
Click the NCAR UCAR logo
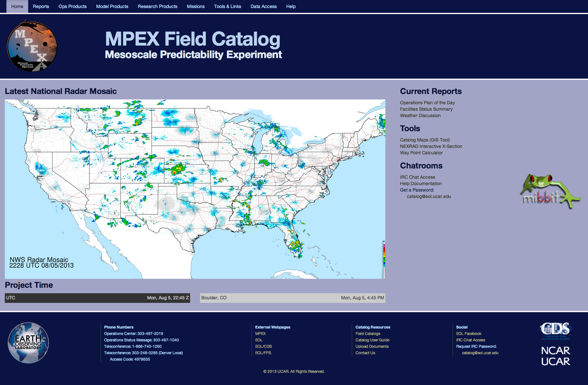[555, 356]
